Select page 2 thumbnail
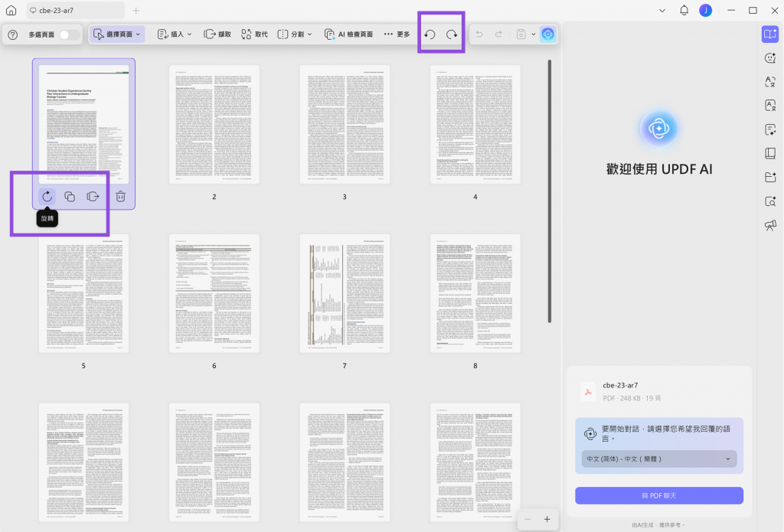784x532 pixels. pyautogui.click(x=214, y=125)
